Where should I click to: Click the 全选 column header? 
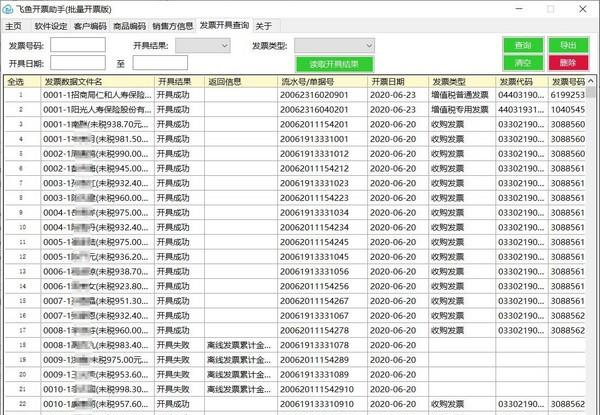pos(22,81)
